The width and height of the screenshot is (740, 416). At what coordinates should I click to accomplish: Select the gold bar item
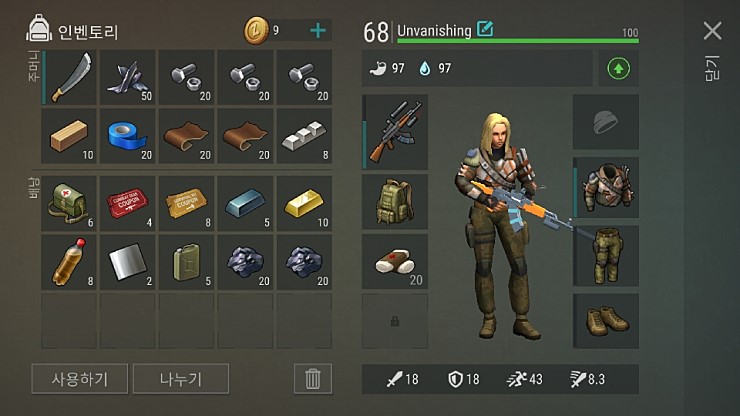304,204
